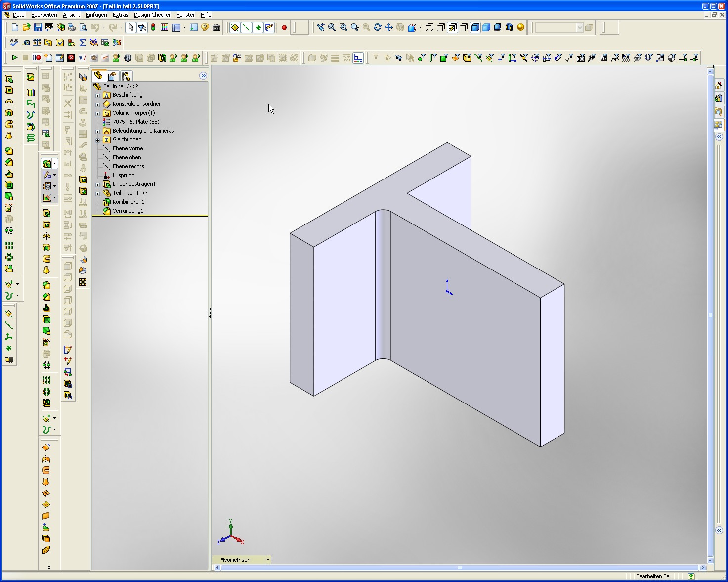Click the Select arrow cursor tool
This screenshot has height=582, width=728.
point(130,27)
